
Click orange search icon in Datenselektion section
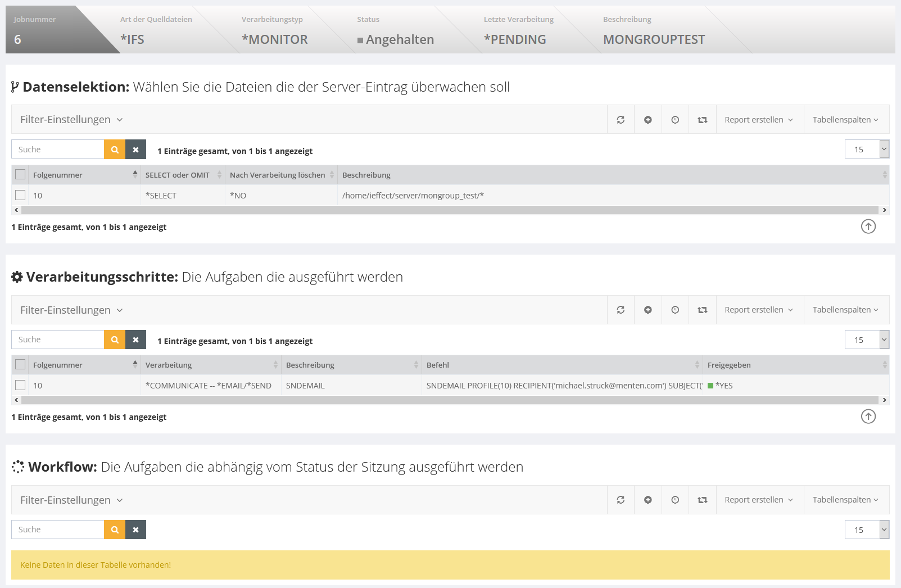(x=115, y=150)
